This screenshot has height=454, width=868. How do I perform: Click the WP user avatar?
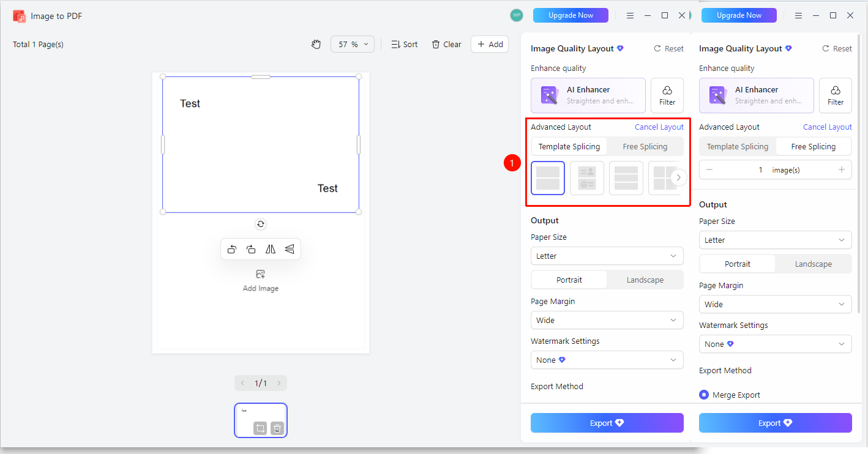click(517, 15)
